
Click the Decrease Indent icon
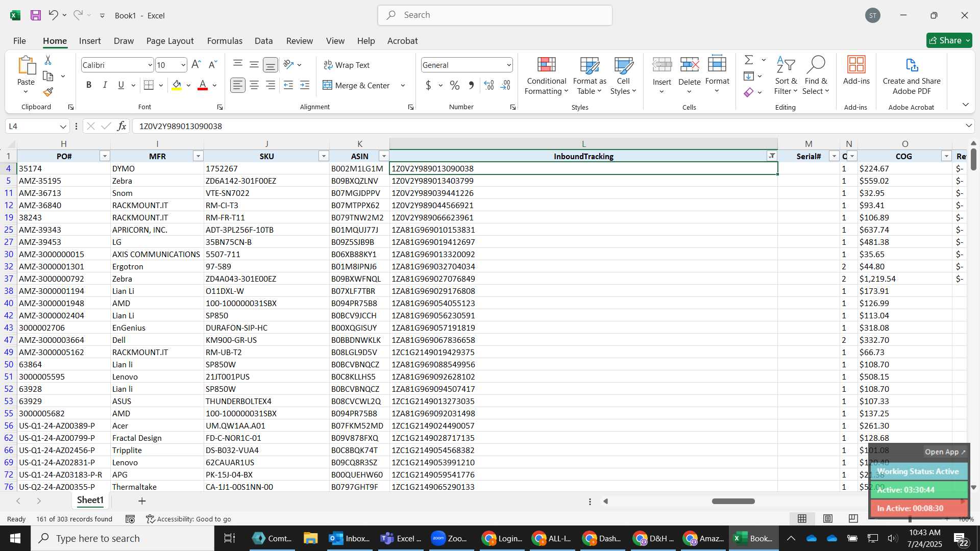click(288, 85)
